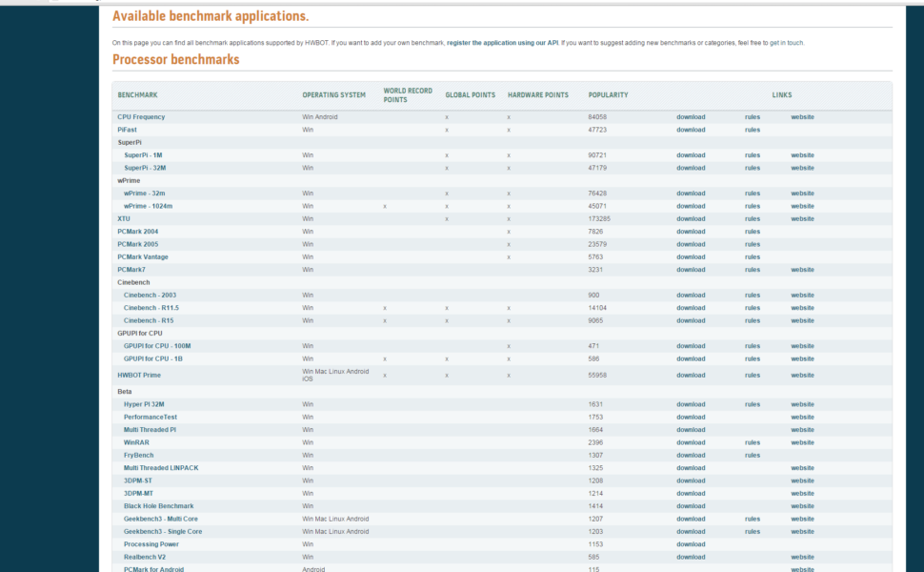
Task: Open SuperPi - 32M benchmark
Action: [x=145, y=168]
